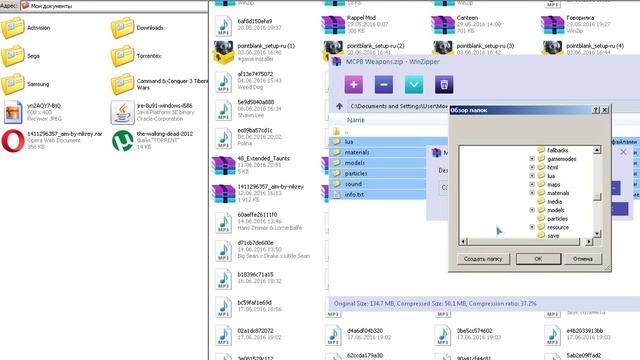The image size is (640, 360).
Task: Select the models row in WinZipper list
Action: (378, 163)
